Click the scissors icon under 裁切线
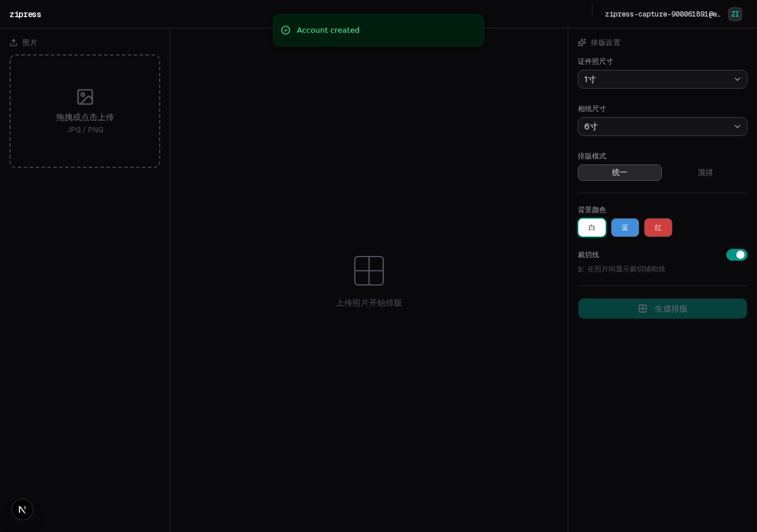 tap(581, 270)
